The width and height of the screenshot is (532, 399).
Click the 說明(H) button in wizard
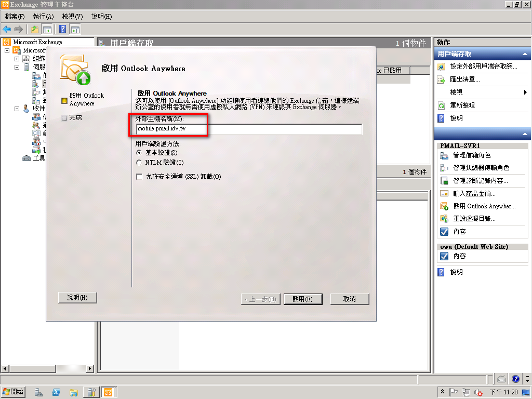pos(77,298)
